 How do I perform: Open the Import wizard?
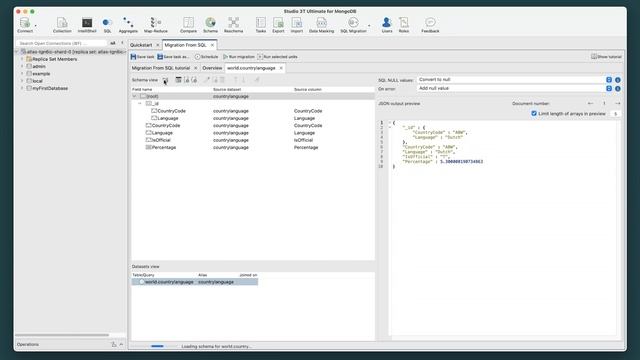(297, 24)
